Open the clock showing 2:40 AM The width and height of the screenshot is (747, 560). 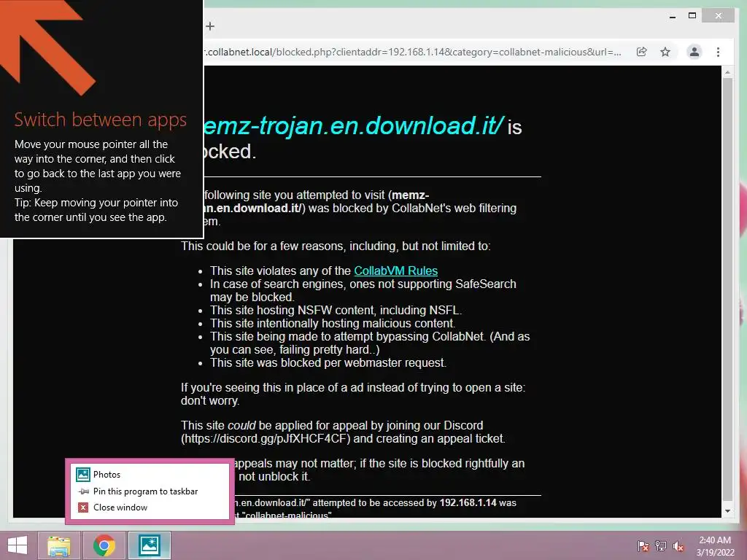coord(715,546)
